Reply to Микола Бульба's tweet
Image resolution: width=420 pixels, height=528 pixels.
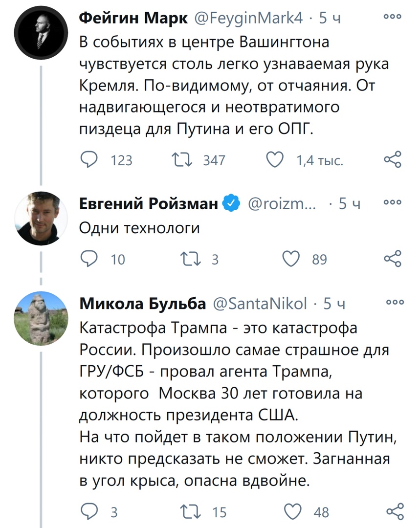point(89,510)
